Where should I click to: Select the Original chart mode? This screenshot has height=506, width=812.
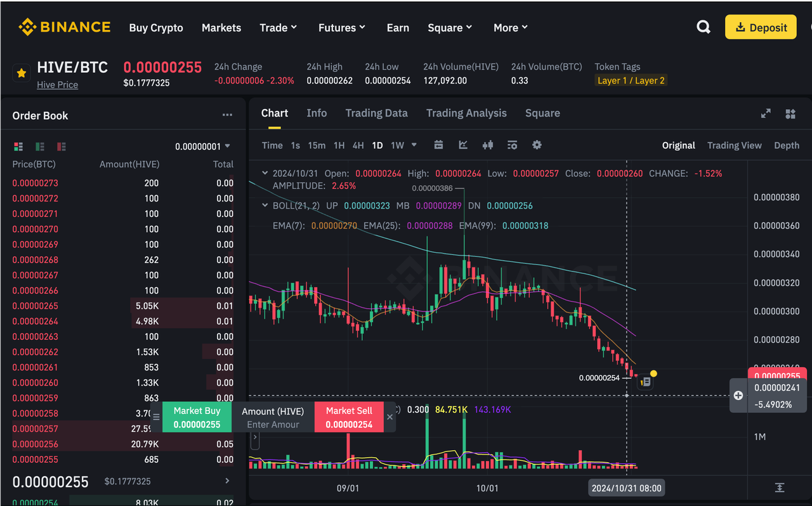tap(679, 145)
